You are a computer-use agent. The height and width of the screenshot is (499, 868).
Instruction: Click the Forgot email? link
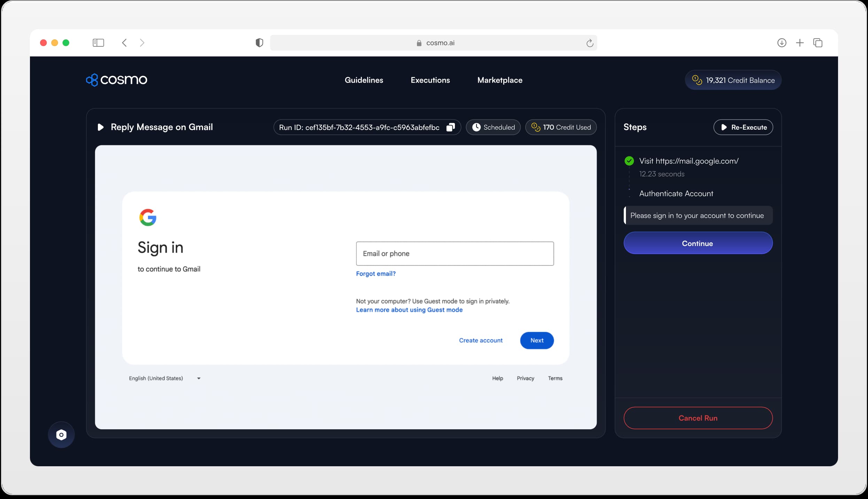[375, 274]
